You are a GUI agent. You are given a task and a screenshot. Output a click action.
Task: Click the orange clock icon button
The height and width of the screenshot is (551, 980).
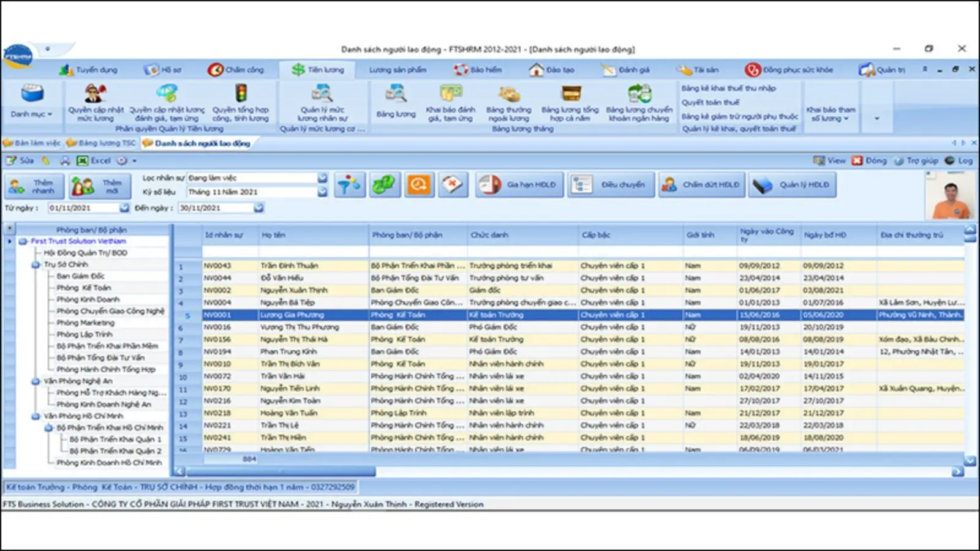point(419,184)
